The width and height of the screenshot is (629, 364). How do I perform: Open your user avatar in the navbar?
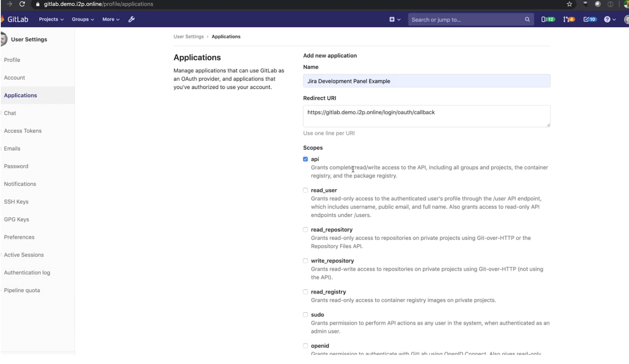(x=626, y=19)
